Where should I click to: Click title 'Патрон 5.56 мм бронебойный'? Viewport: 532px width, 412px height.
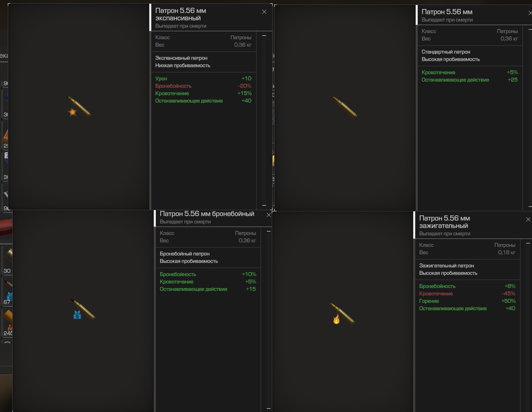pyautogui.click(x=207, y=214)
